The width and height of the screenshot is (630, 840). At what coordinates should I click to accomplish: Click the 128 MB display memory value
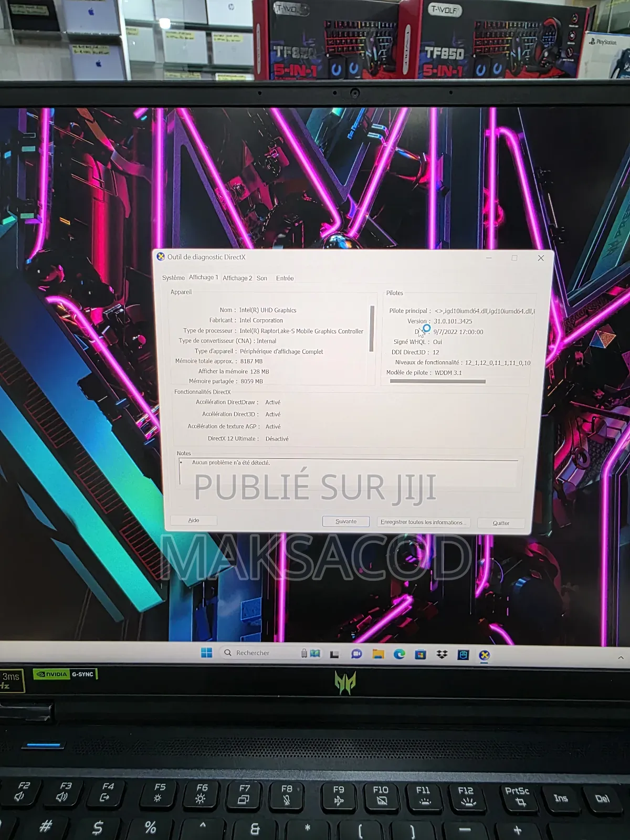(259, 372)
